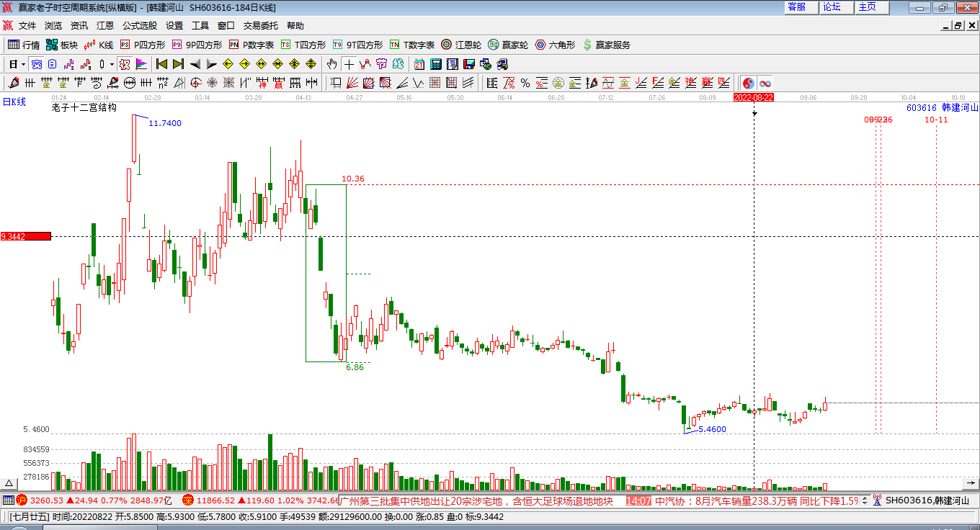Open the 六角形 hexagon tool
The height and width of the screenshot is (530, 980).
tap(555, 45)
